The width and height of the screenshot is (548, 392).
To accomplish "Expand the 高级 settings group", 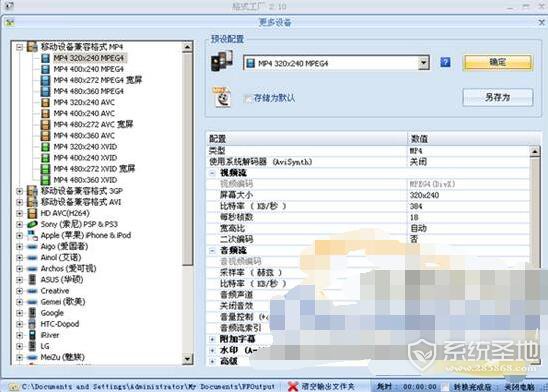I will 212,361.
